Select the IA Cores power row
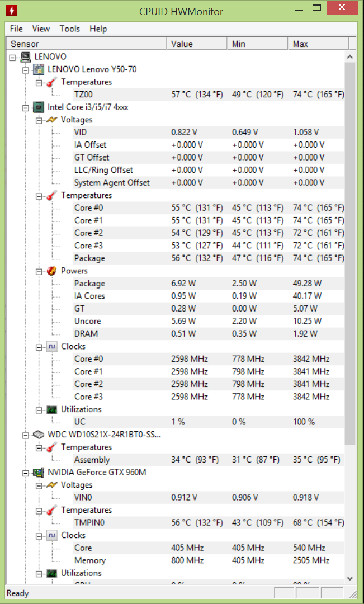The width and height of the screenshot is (364, 604). click(x=208, y=296)
